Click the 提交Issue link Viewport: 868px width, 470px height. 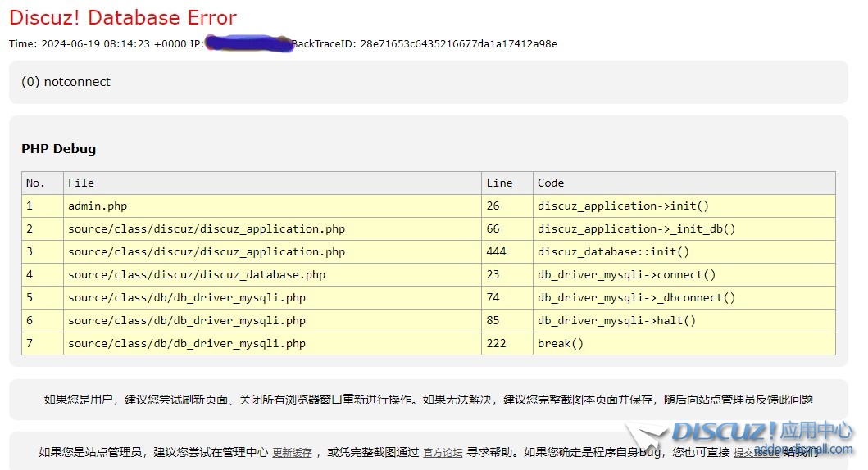pos(756,452)
